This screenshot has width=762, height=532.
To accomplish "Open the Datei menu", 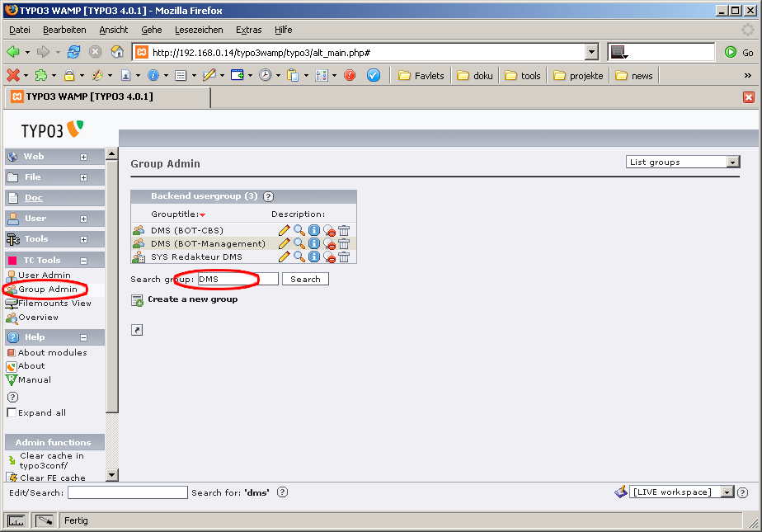I will (20, 31).
